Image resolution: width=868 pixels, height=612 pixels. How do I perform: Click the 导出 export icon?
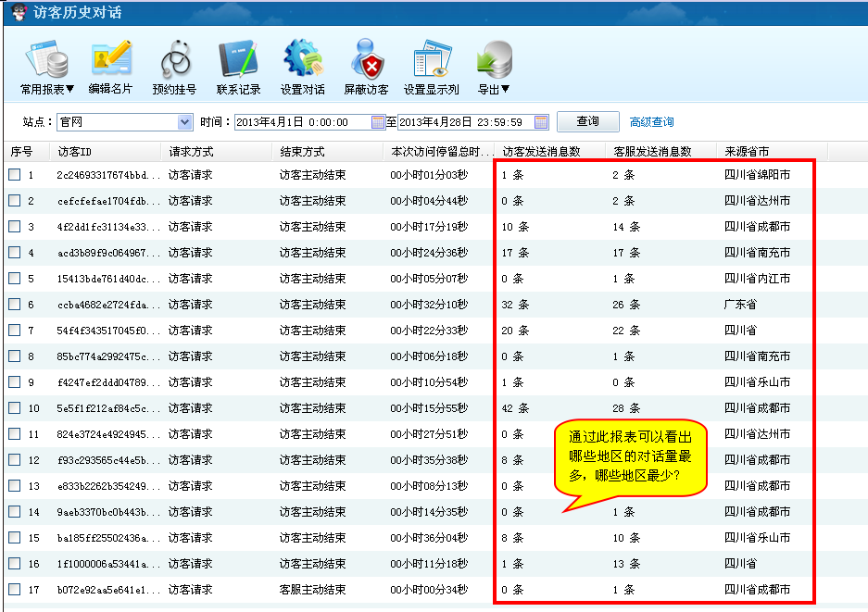click(x=493, y=61)
